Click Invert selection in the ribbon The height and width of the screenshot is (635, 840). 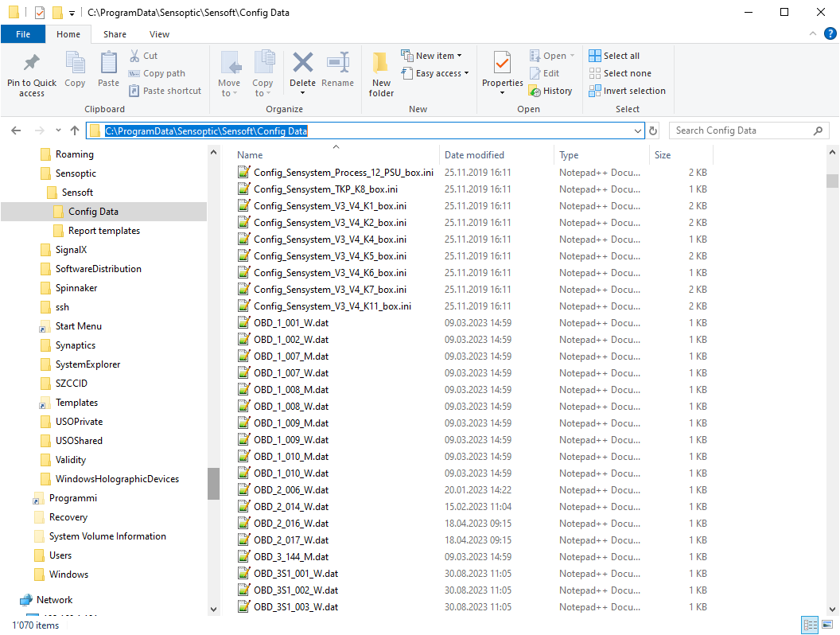coord(627,91)
